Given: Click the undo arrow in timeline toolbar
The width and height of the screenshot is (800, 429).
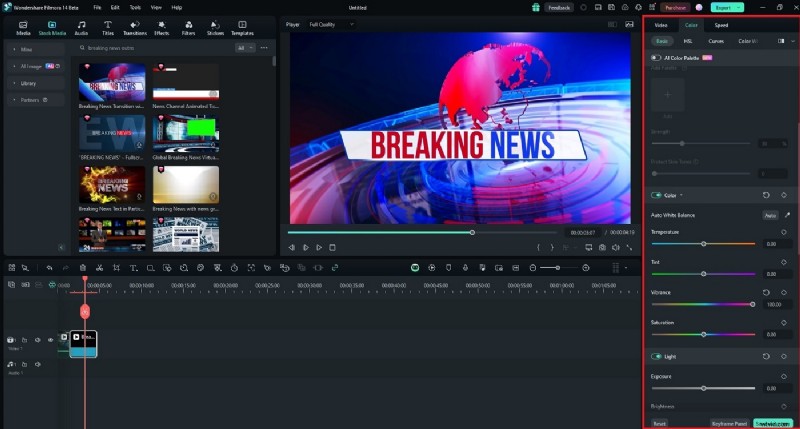Looking at the screenshot, I should click(x=49, y=268).
